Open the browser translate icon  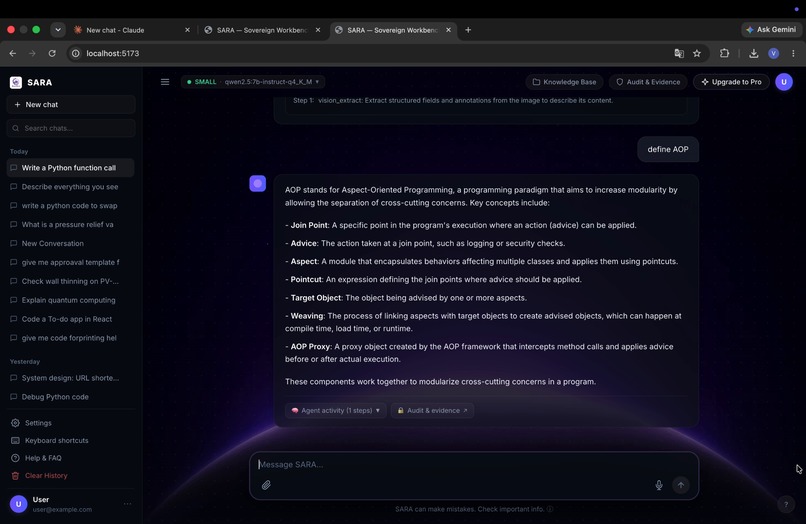pyautogui.click(x=679, y=53)
